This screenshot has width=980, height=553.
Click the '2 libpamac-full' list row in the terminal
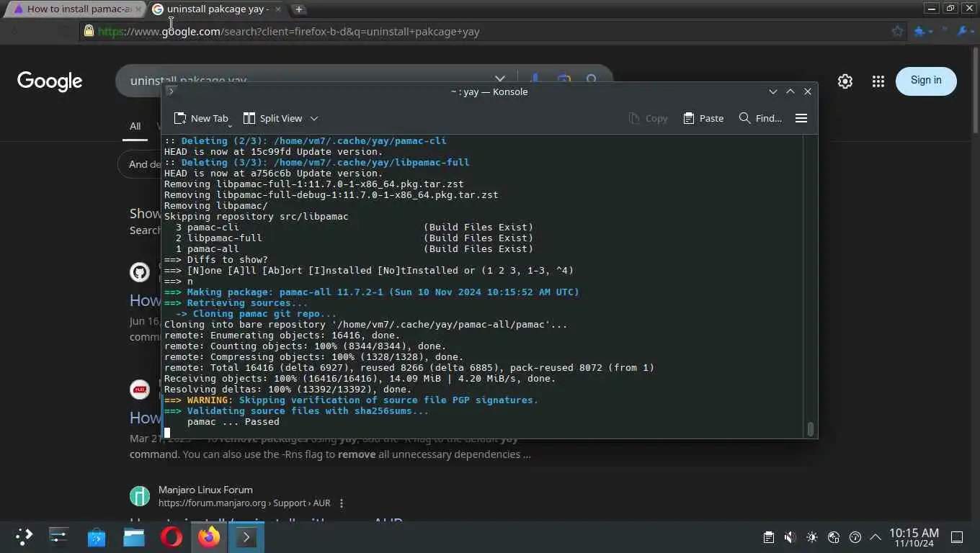pyautogui.click(x=355, y=238)
